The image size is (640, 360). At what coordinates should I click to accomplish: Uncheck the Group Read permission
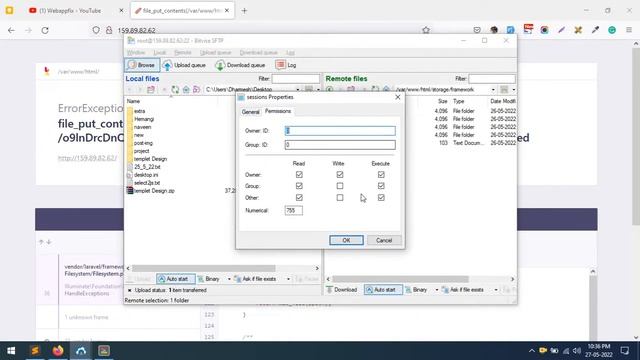299,186
